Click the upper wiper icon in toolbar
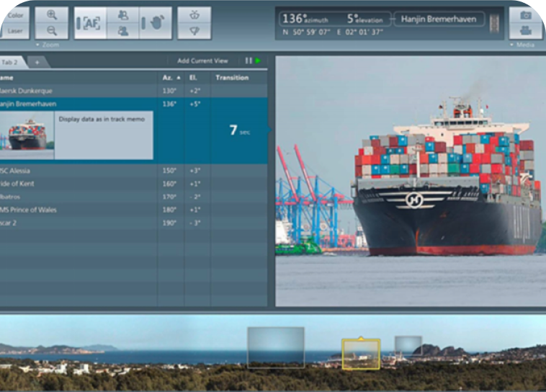Image resolution: width=546 pixels, height=392 pixels. 194,15
